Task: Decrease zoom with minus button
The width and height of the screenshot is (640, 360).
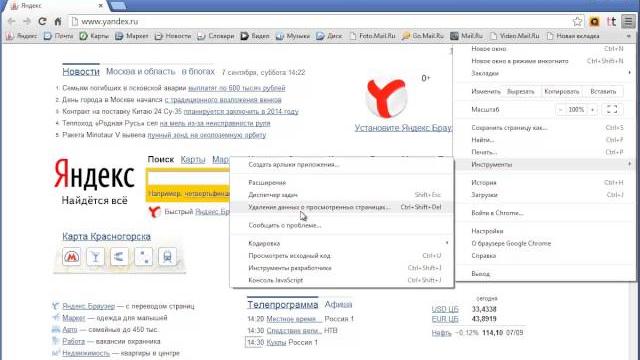Action: point(561,109)
